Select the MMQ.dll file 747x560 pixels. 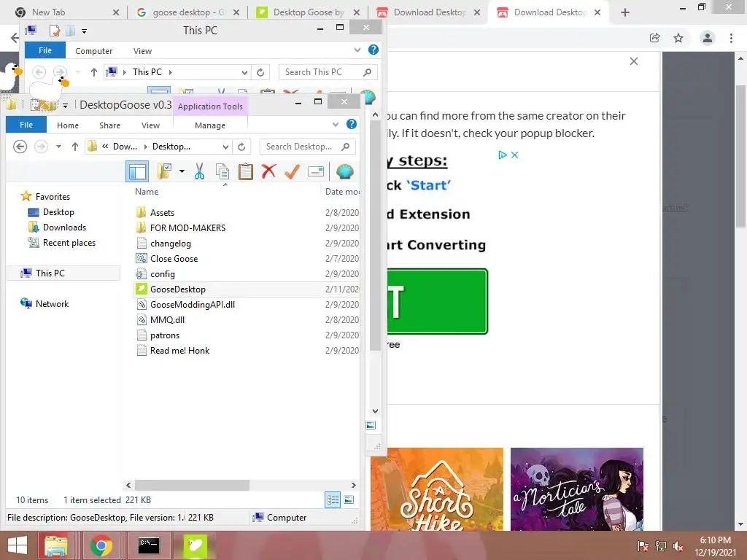tap(167, 319)
